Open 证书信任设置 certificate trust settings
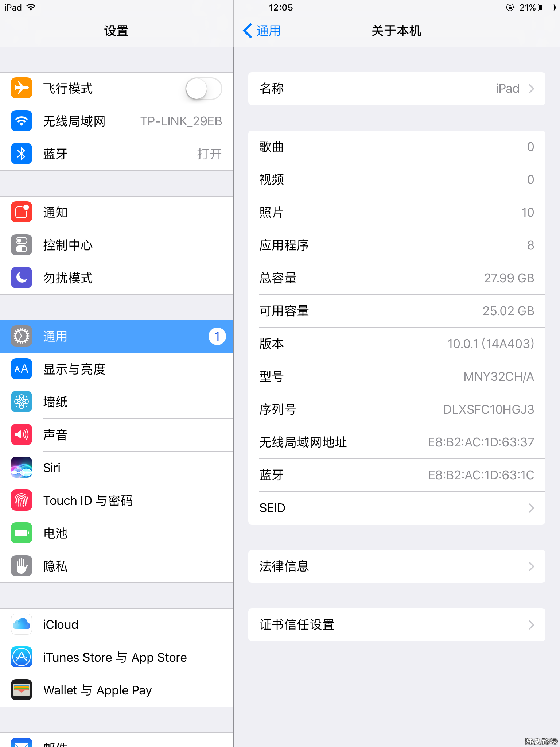Image resolution: width=560 pixels, height=747 pixels. point(397,625)
